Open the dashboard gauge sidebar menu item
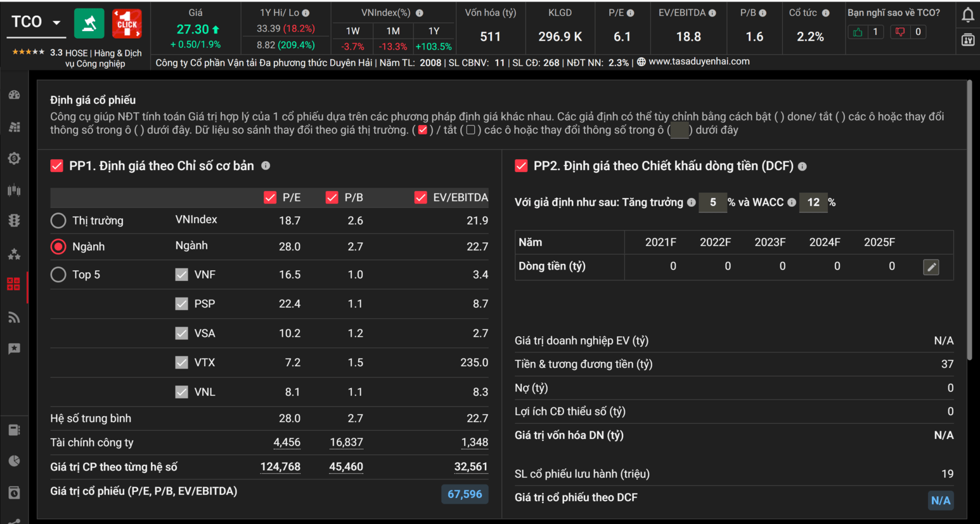This screenshot has height=524, width=980. [14, 95]
